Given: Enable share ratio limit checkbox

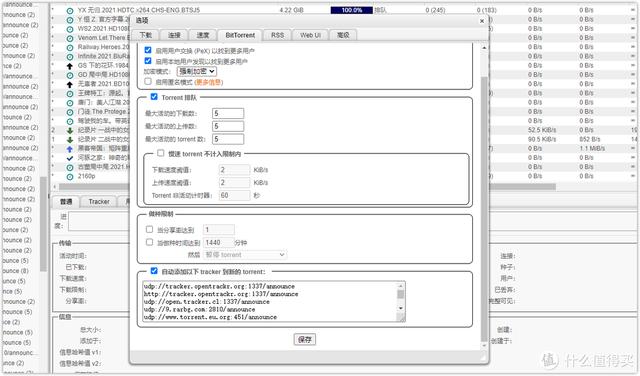Looking at the screenshot, I should (149, 229).
